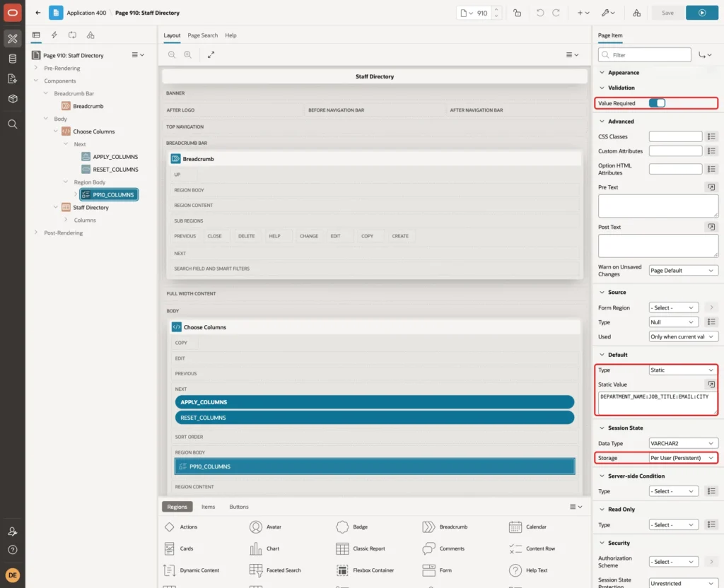Open the Source Type dropdown
Image resolution: width=724 pixels, height=588 pixels.
point(673,322)
